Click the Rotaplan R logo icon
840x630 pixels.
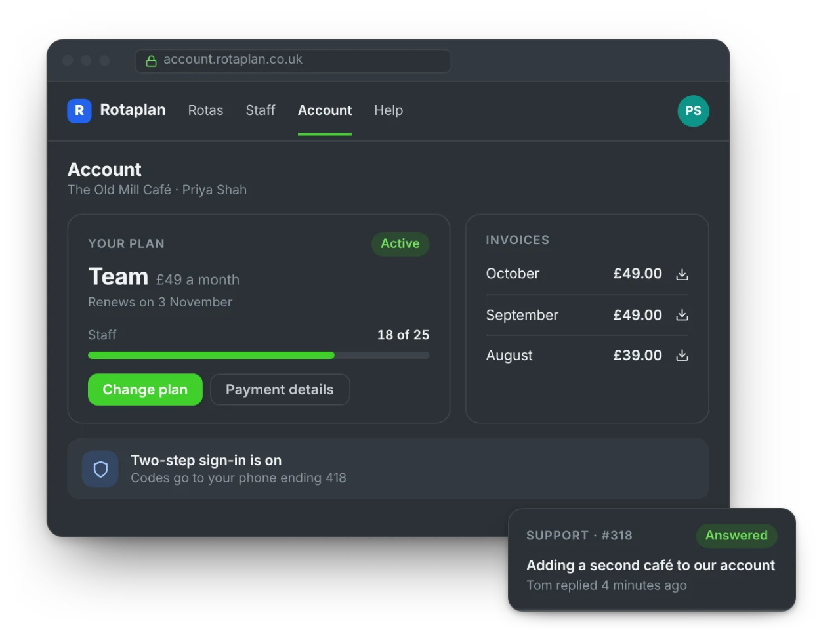79,111
